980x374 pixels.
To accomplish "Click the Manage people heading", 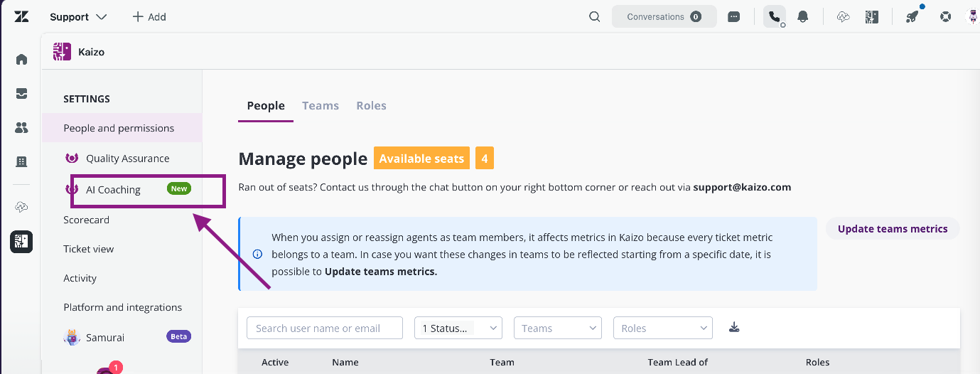I will 303,159.
